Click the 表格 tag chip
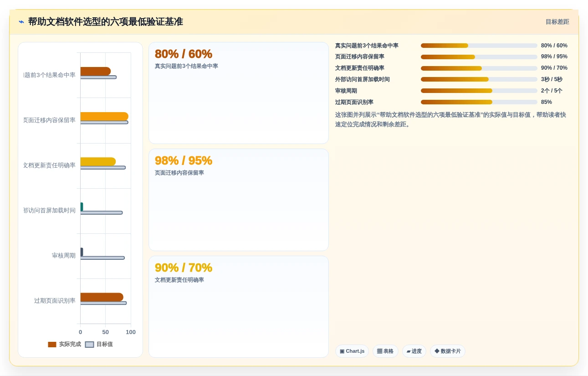 click(385, 351)
